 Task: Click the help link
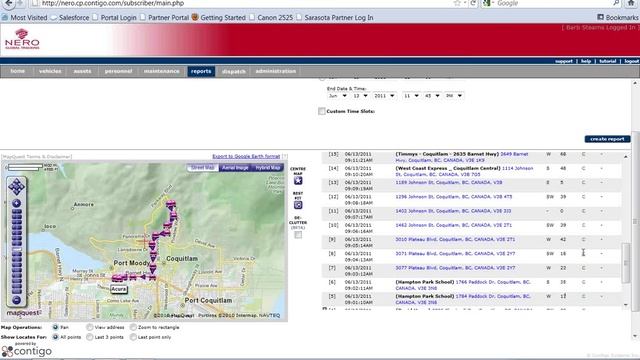point(586,61)
